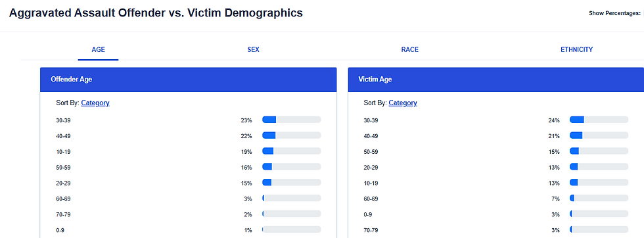Click offender 10-19 bar showing 19%
The image size is (644, 238).
(x=292, y=151)
